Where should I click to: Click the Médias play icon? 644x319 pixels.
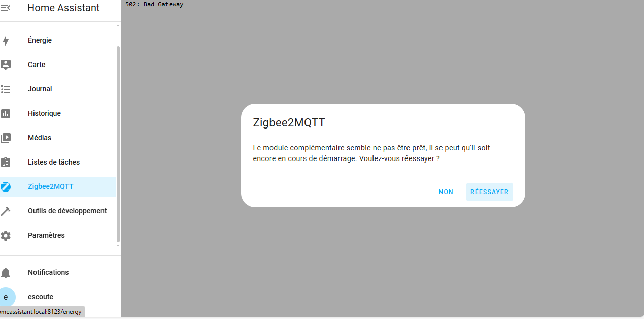(6, 138)
